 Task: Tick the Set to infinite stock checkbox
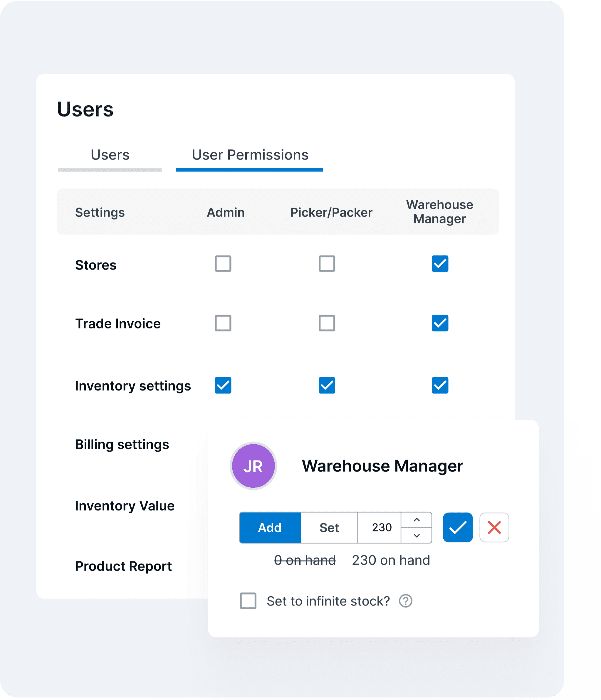[248, 601]
